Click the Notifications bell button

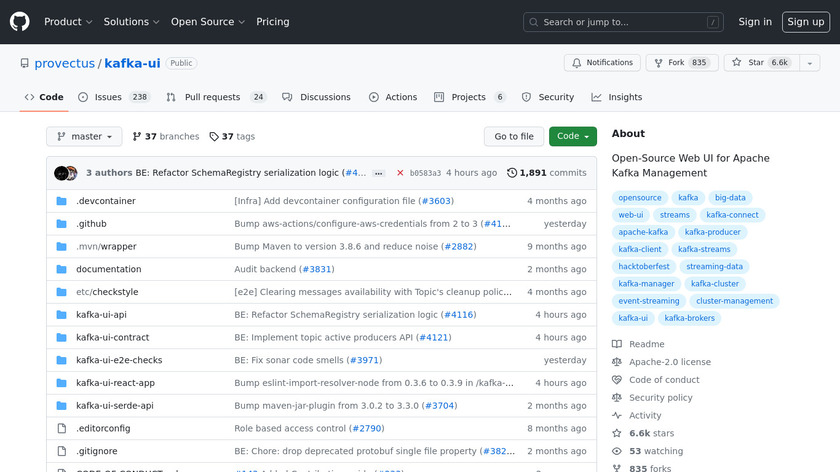602,63
